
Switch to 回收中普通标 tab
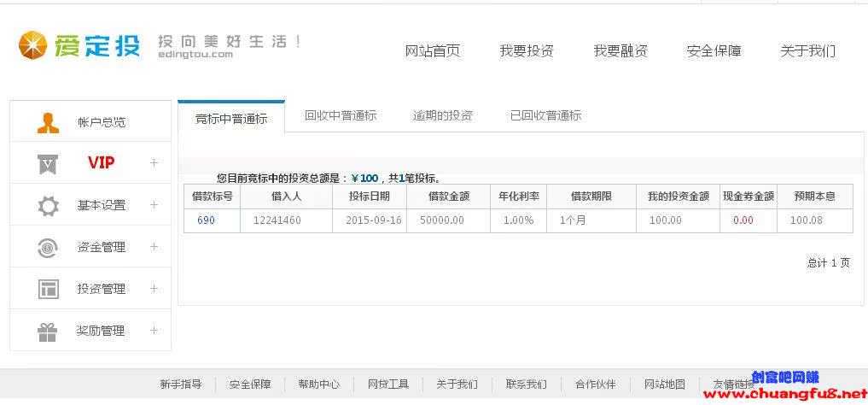pos(341,115)
